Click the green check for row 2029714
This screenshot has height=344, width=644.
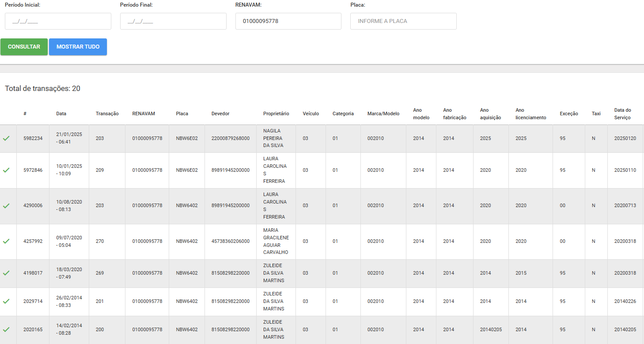6,301
